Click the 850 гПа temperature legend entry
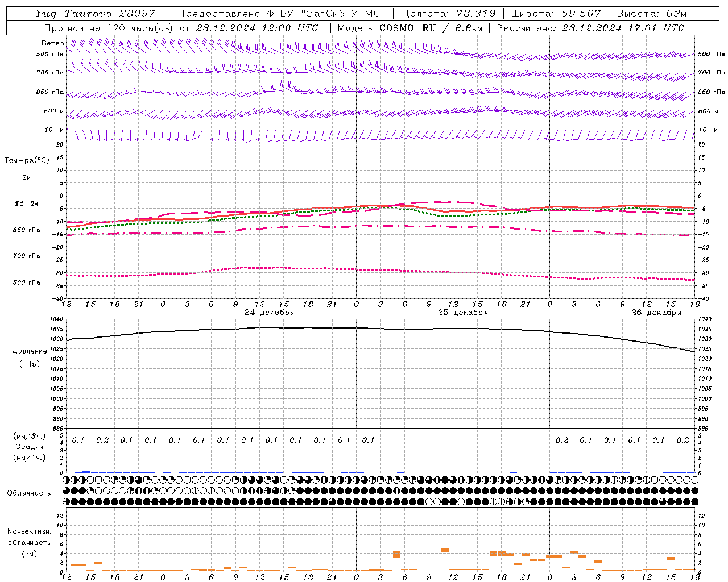 (27, 231)
